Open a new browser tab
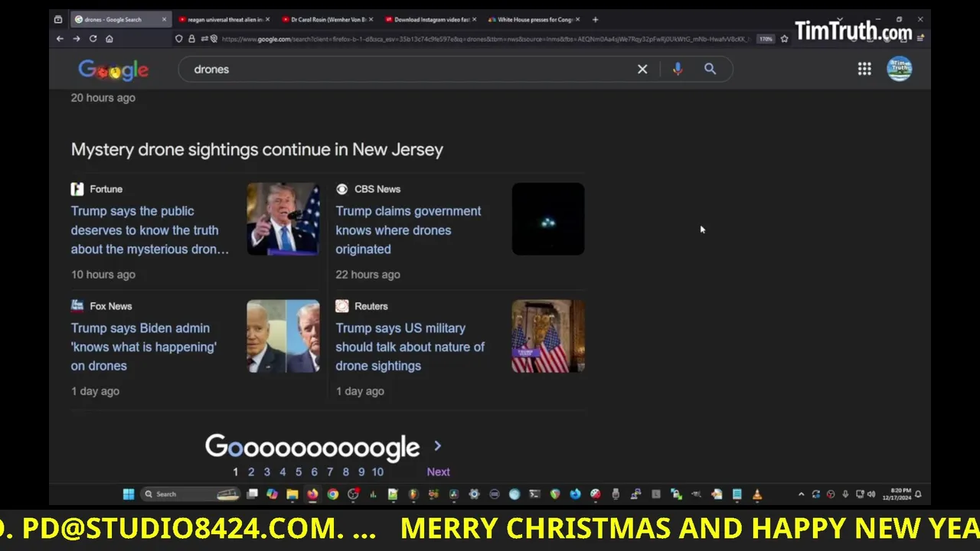The image size is (980, 551). (x=595, y=19)
